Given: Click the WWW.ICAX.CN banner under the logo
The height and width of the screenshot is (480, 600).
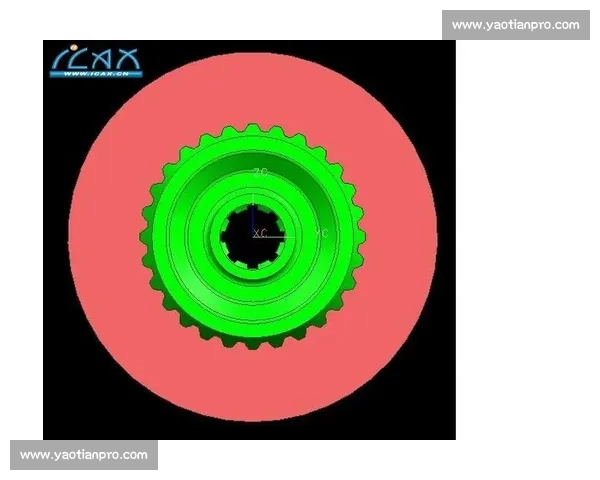Looking at the screenshot, I should click(x=97, y=75).
